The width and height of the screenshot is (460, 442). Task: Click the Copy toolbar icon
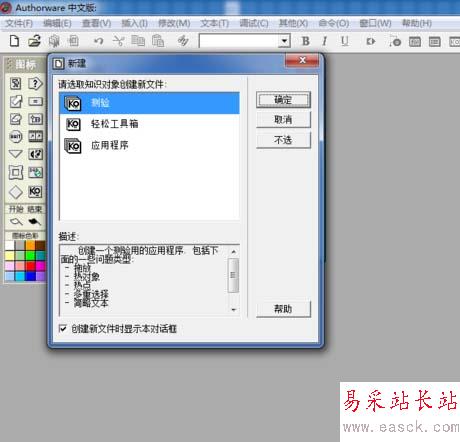pyautogui.click(x=138, y=41)
